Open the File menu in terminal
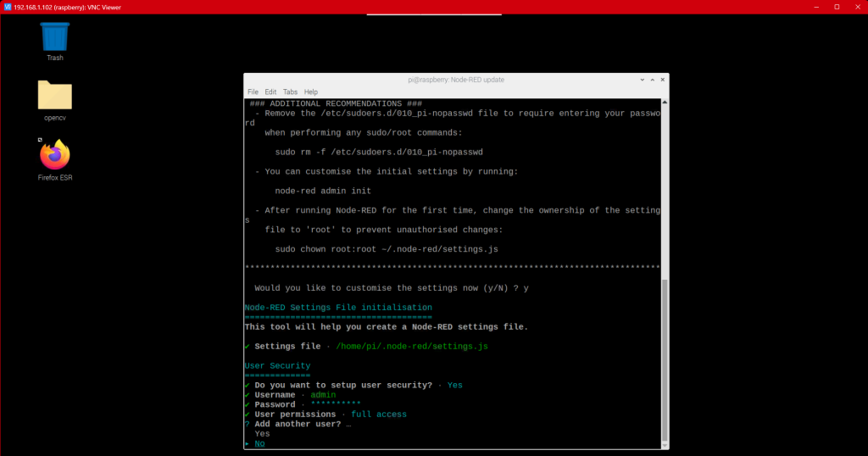 click(x=253, y=92)
